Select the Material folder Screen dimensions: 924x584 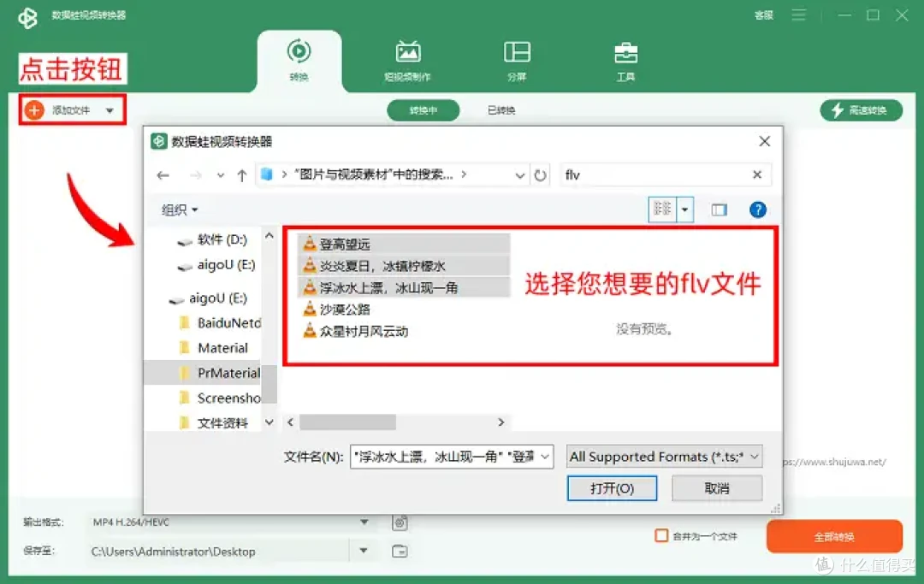tap(213, 348)
